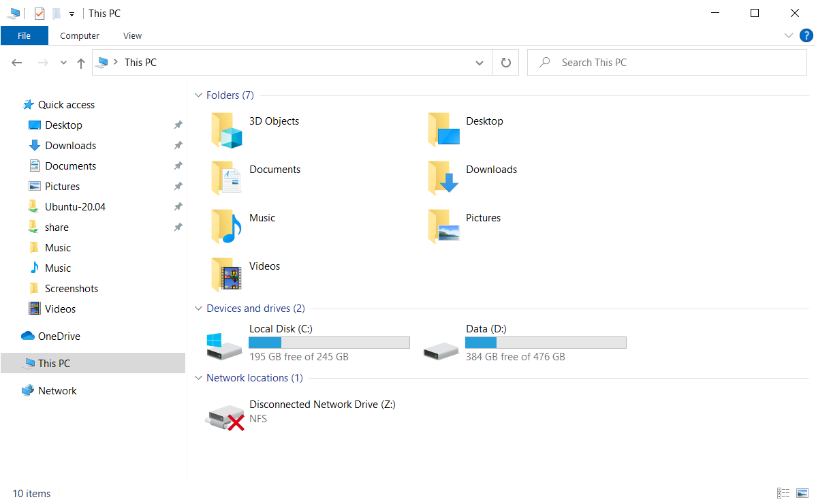Click the chevron after the address bar PC icon

116,62
